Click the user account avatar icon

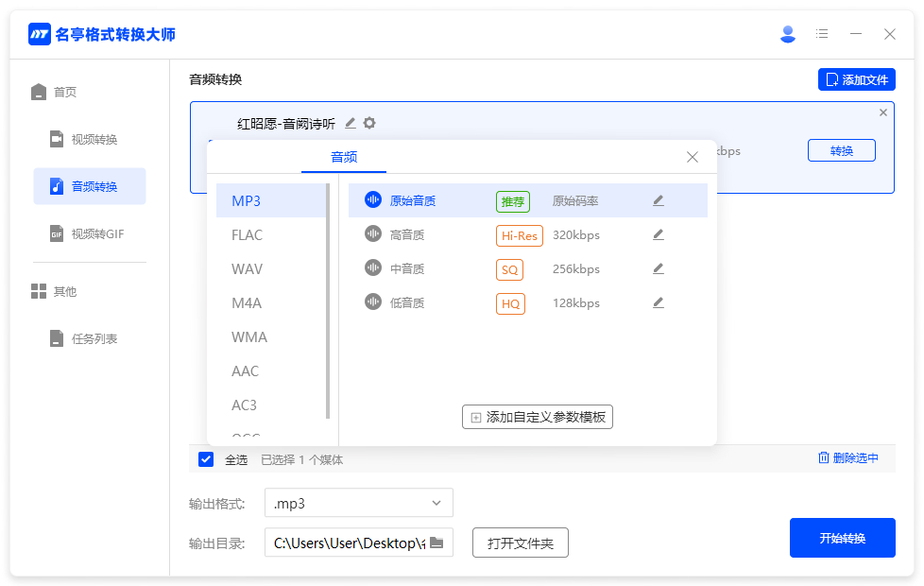coord(788,34)
